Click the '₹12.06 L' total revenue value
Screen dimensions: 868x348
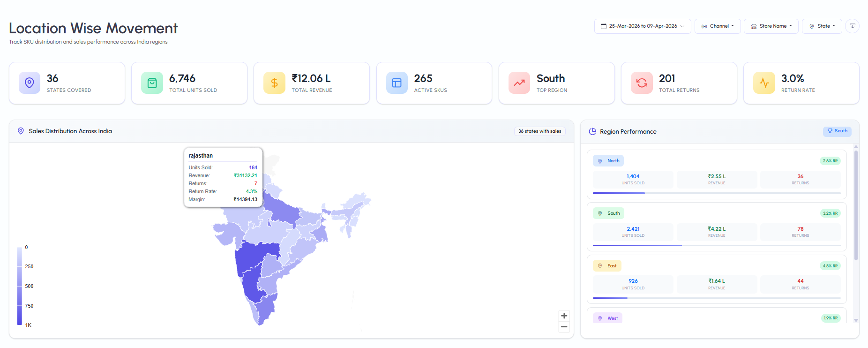311,78
